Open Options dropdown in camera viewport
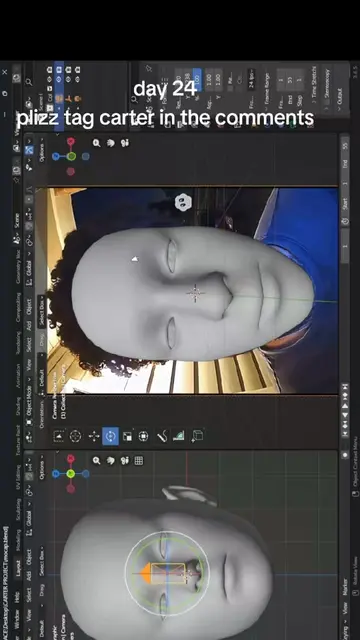This screenshot has width=360, height=640. click(x=42, y=150)
